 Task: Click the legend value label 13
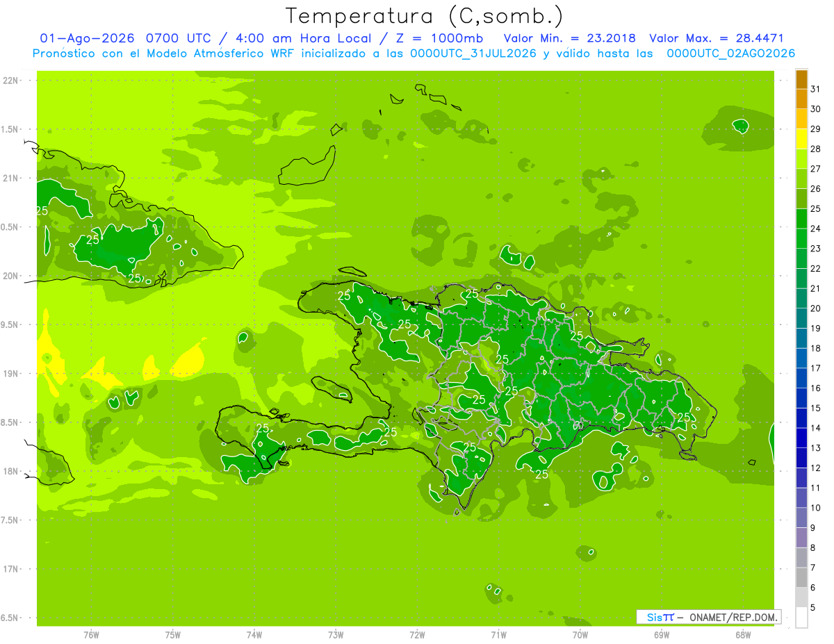point(816,448)
